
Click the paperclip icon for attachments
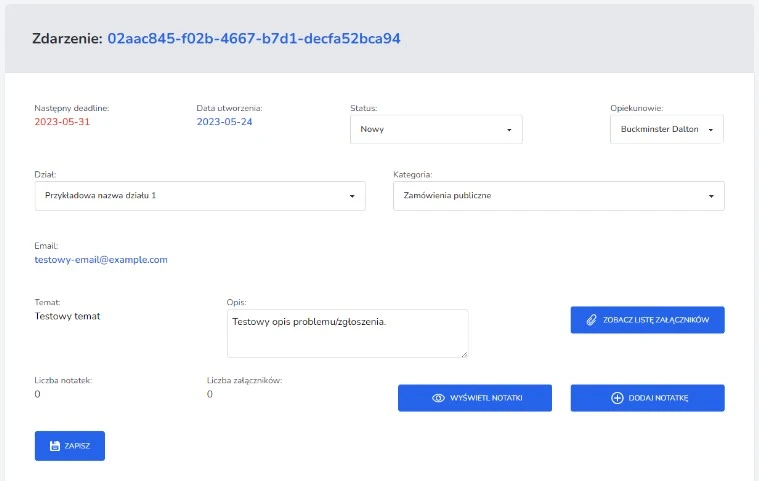tap(591, 320)
